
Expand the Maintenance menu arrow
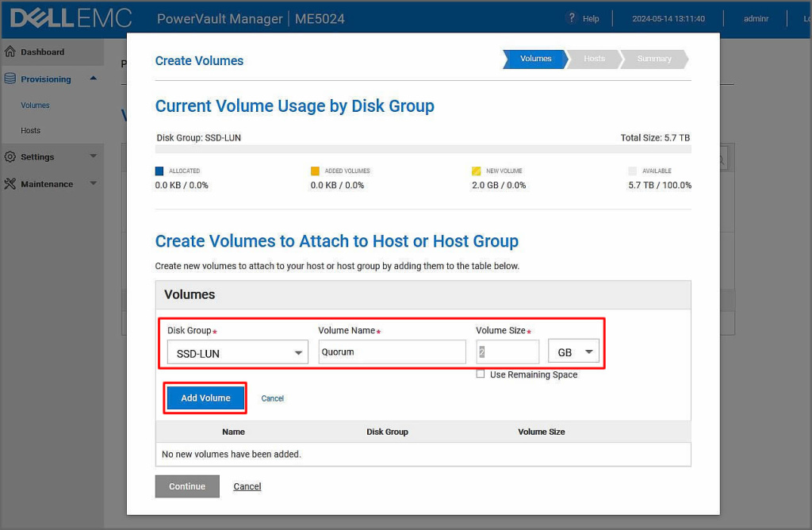93,183
